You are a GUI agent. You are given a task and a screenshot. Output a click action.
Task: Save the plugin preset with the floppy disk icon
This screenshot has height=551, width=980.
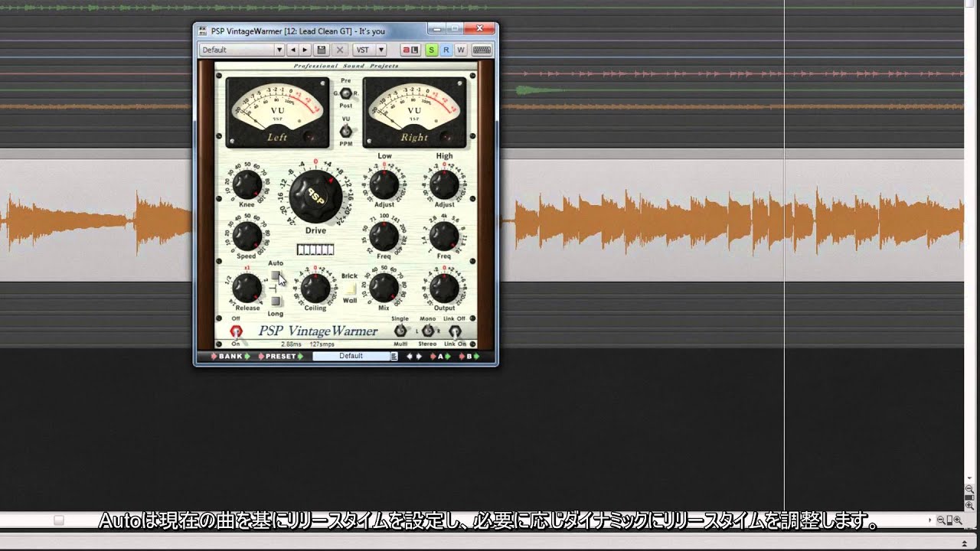(x=322, y=50)
